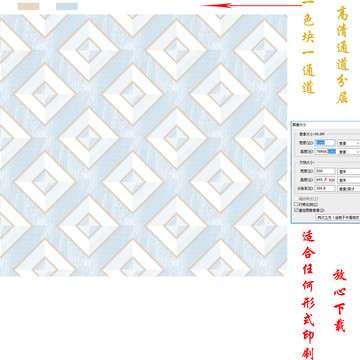Click the blue diamond pattern preview image
Viewport: 360px width, 360px height.
click(143, 145)
